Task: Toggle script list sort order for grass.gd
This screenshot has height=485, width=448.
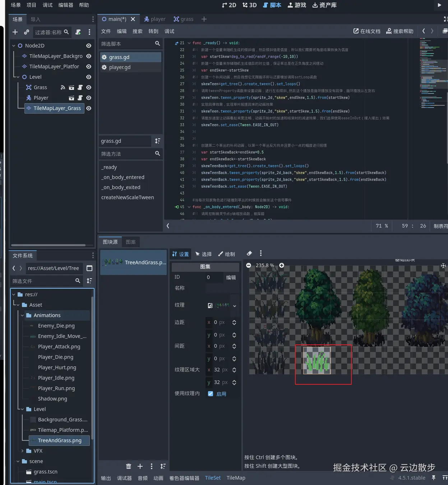Action: [x=157, y=141]
